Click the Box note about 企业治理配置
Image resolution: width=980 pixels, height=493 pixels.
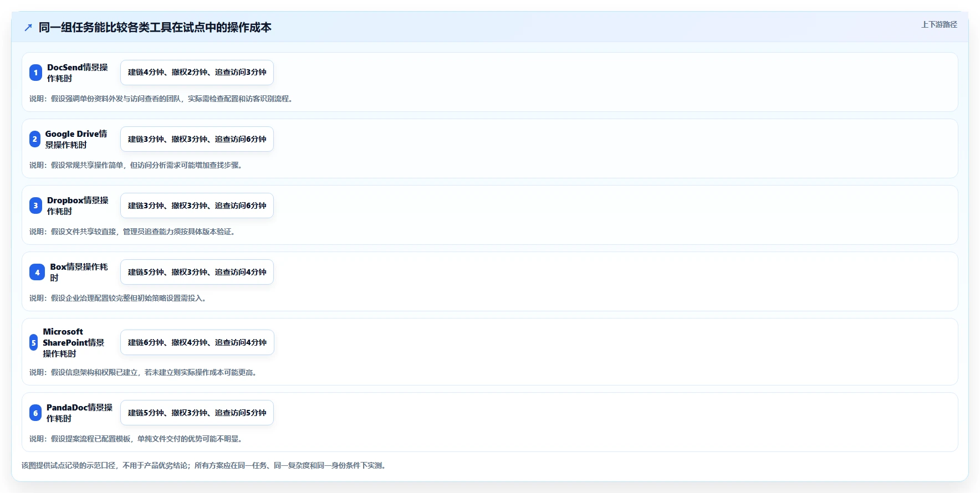(119, 298)
